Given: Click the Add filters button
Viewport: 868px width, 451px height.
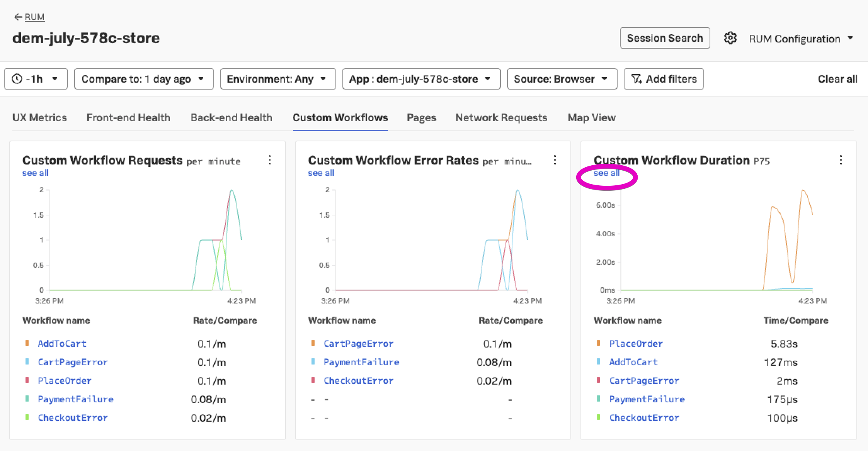Looking at the screenshot, I should [x=664, y=79].
